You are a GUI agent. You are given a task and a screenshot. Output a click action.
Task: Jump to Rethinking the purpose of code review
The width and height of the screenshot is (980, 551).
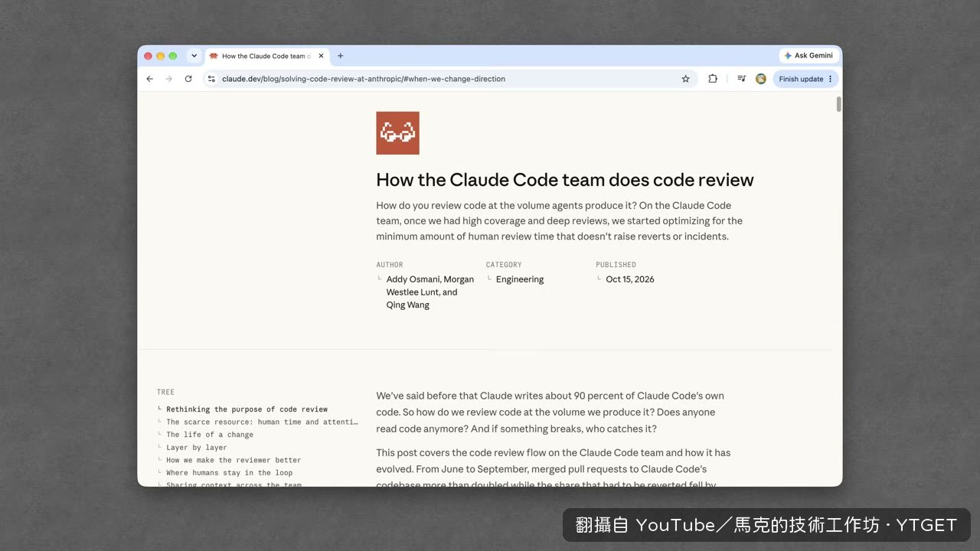pos(247,409)
